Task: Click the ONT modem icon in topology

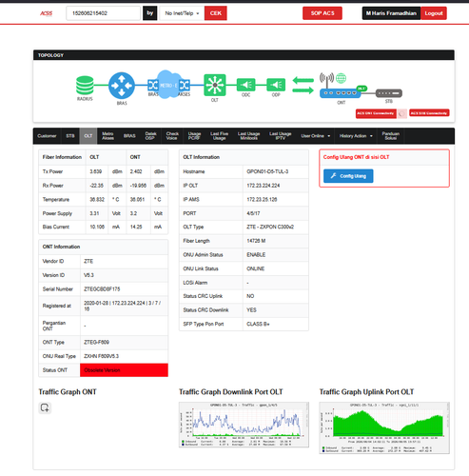Action: point(340,93)
